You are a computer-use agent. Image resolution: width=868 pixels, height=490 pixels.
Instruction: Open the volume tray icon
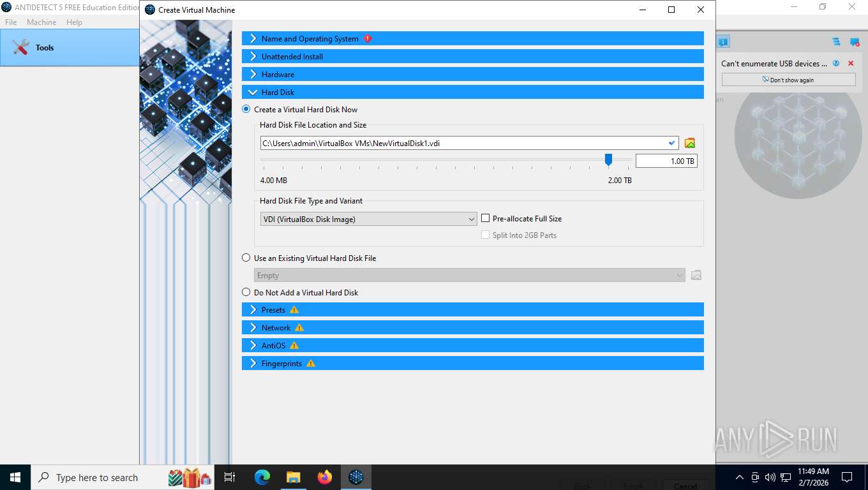[x=770, y=477]
